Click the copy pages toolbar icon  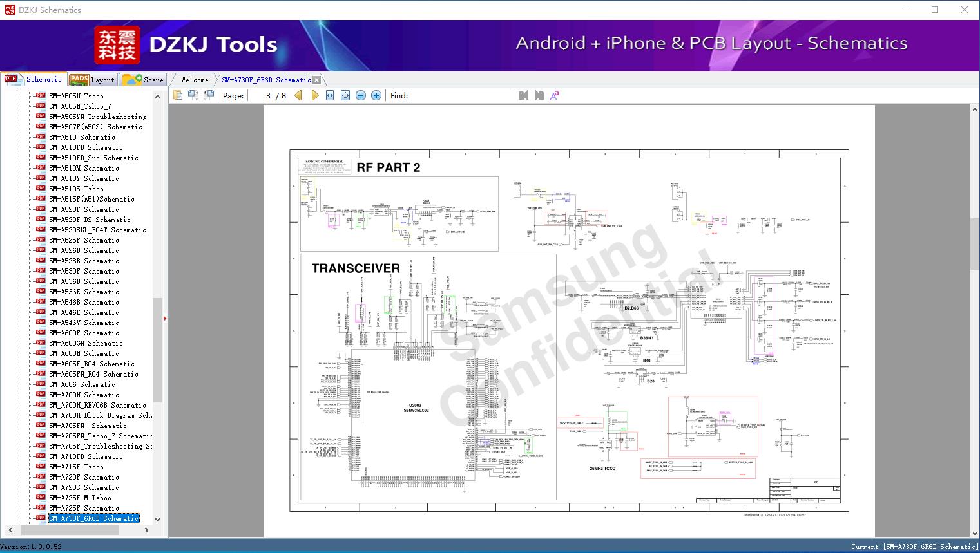pyautogui.click(x=177, y=95)
